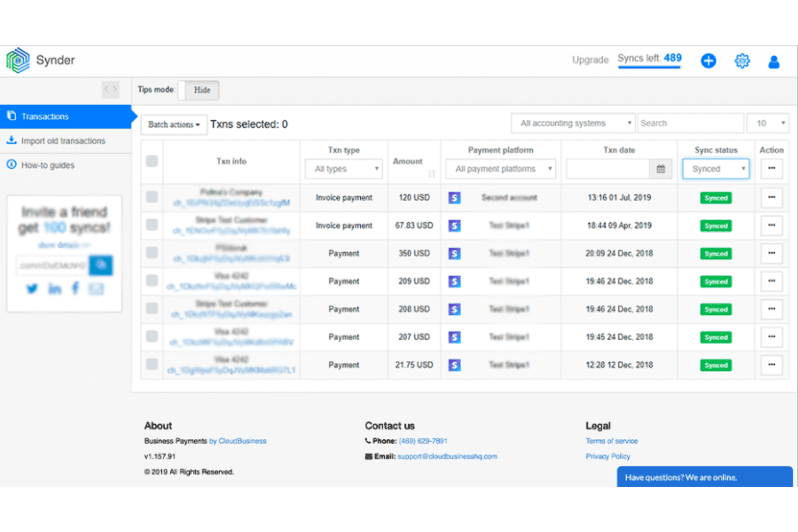The width and height of the screenshot is (798, 532).
Task: Click Stripe icon in 120 USD row
Action: click(455, 198)
